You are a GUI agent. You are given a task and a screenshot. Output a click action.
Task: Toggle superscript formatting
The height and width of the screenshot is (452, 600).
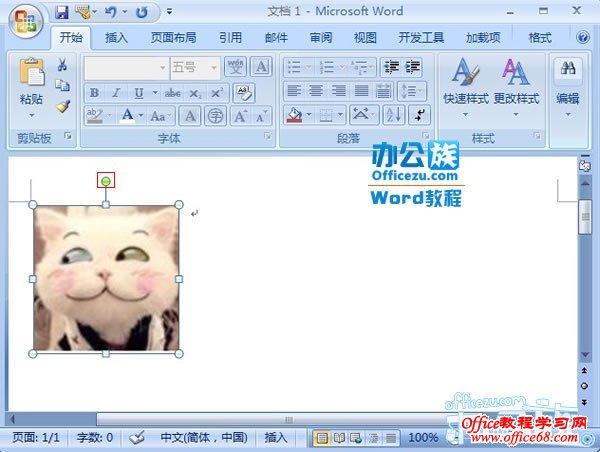tap(217, 93)
